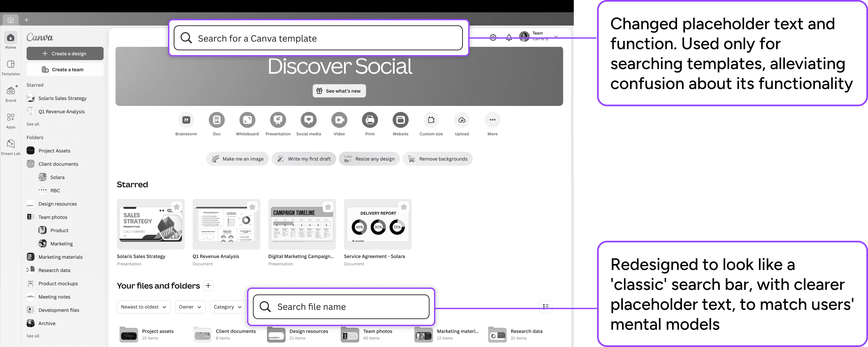Image resolution: width=868 pixels, height=347 pixels.
Task: Choose the Write my first draft suggestion
Action: [304, 159]
